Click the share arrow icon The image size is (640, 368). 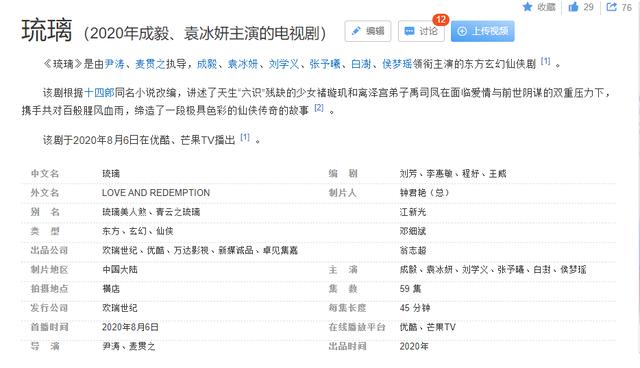click(611, 7)
